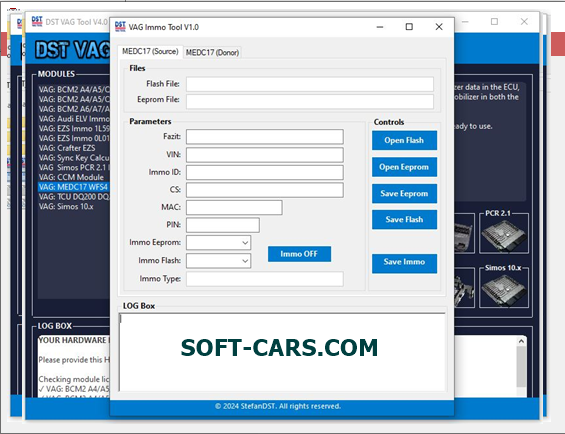Maximize the DST VAG Tool main window
Image resolution: width=565 pixels, height=434 pixels.
(494, 22)
